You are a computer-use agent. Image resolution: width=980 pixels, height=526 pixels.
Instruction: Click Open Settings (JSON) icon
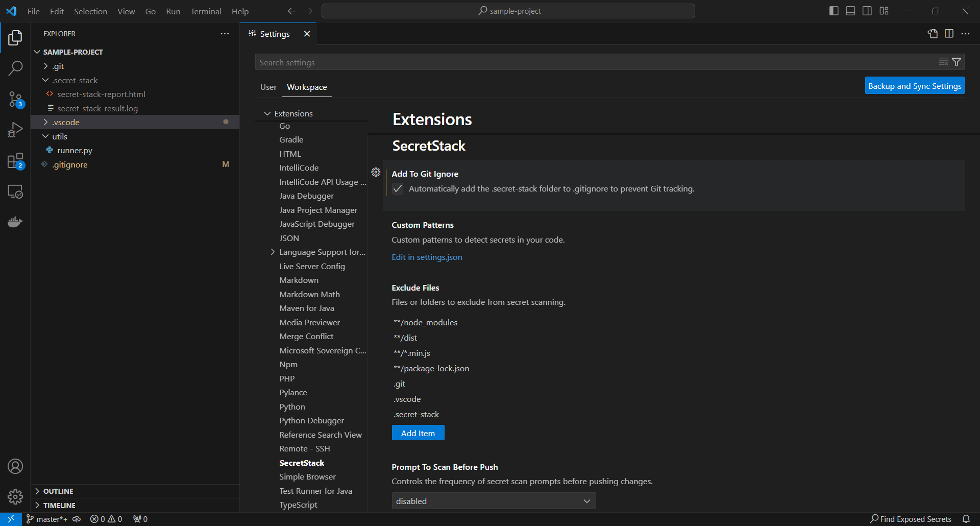pyautogui.click(x=933, y=34)
